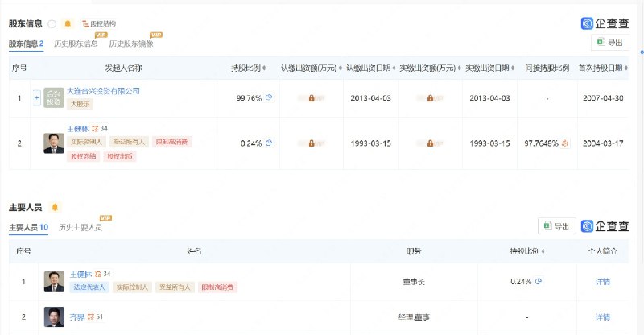Screen dimensions: 644x335
Task: Sort by 认缴出资日期 column header
Action: (x=371, y=68)
